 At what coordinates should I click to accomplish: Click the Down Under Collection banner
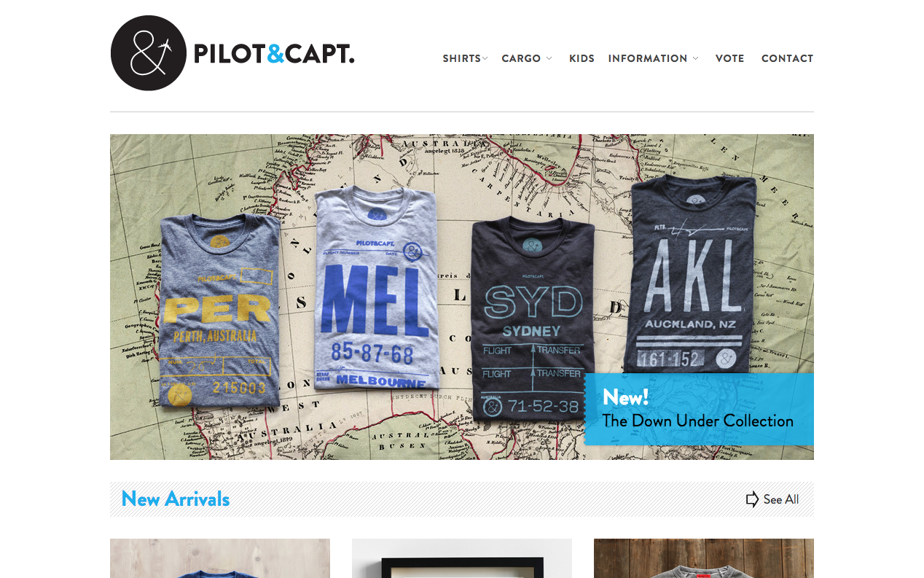699,409
